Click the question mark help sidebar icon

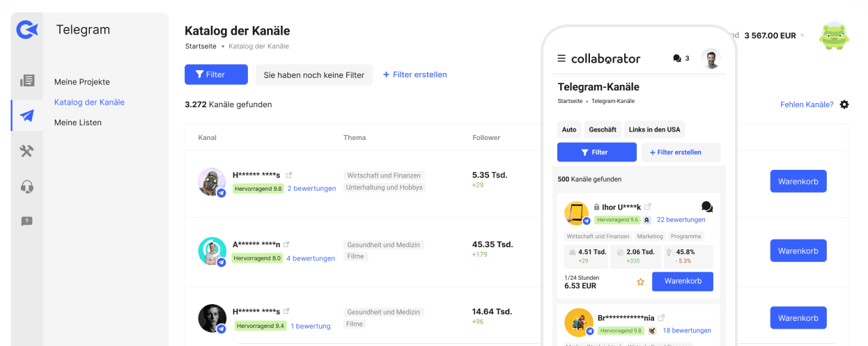[x=27, y=221]
